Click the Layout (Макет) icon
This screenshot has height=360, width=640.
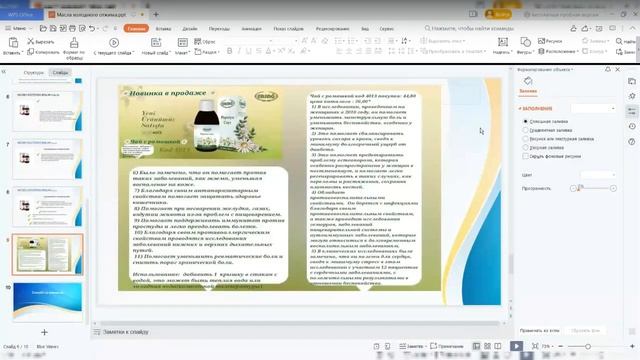(x=182, y=42)
